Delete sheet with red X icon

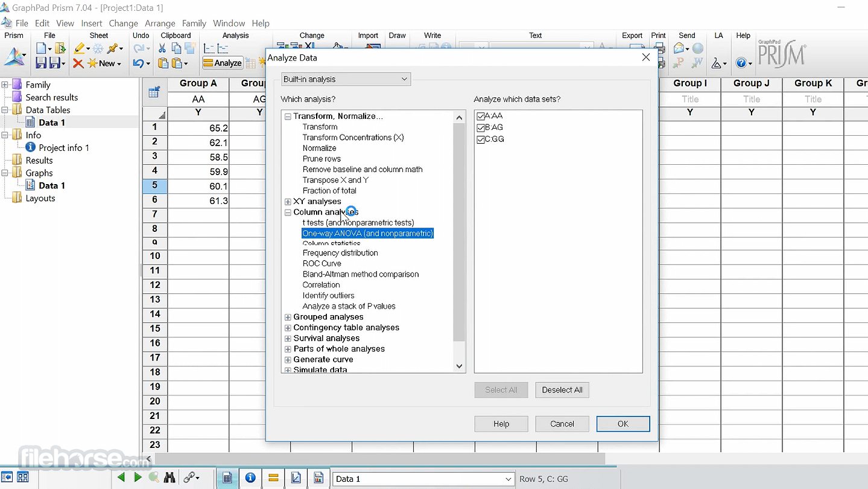click(78, 63)
